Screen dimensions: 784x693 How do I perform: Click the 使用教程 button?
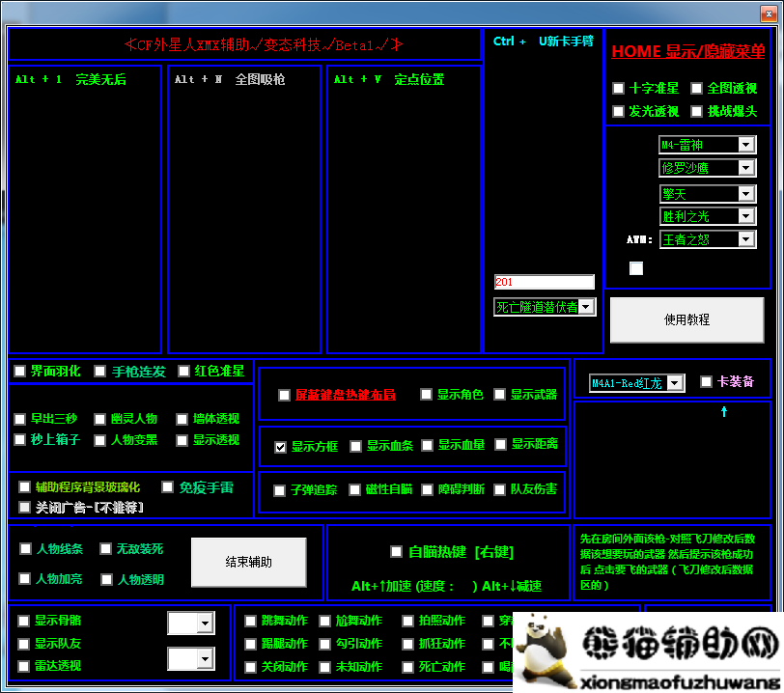pyautogui.click(x=686, y=319)
